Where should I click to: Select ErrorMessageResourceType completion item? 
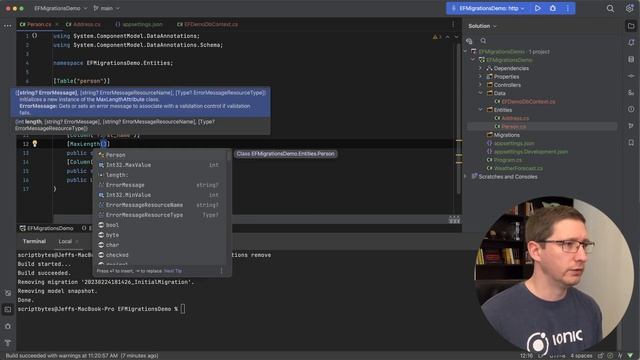tap(160, 215)
